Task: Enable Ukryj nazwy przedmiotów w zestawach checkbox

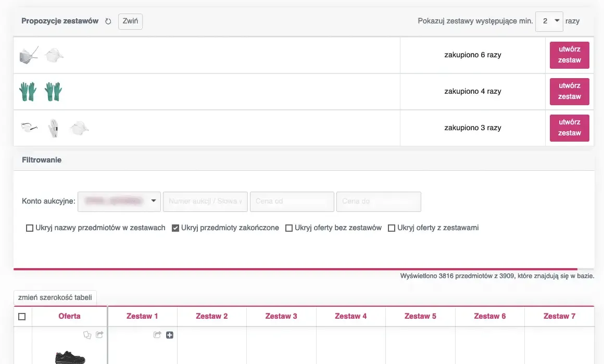Action: coord(30,228)
